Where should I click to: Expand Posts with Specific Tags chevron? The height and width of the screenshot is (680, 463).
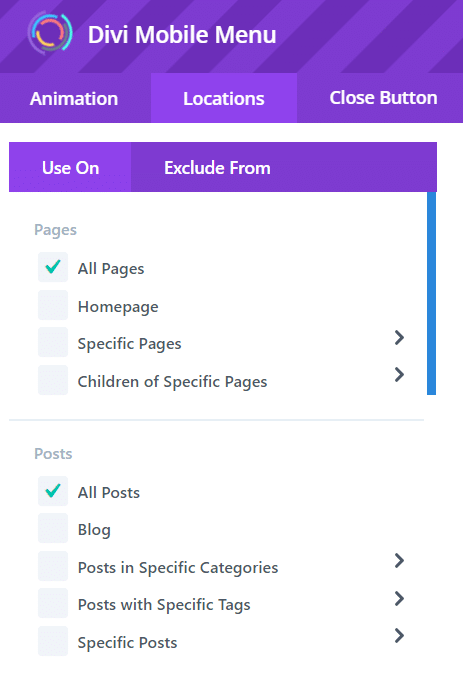(x=399, y=598)
